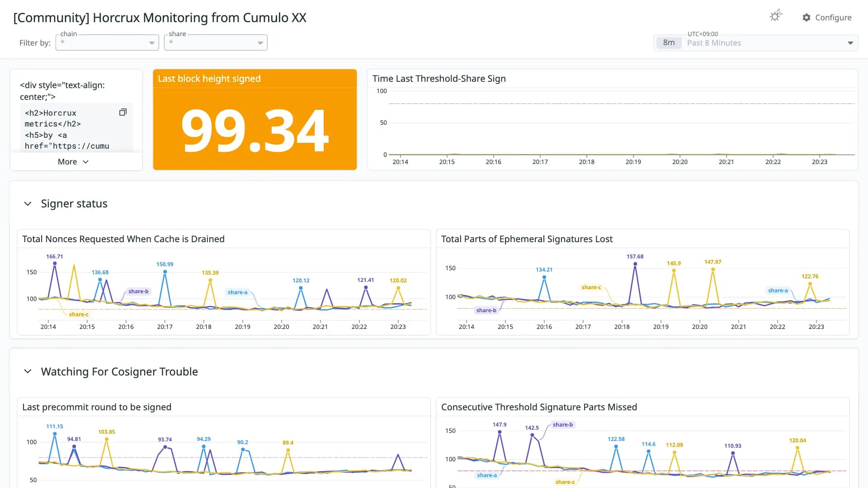The width and height of the screenshot is (868, 488).
Task: Collapse the Watching For Cosigner Trouble chevron
Action: point(28,371)
